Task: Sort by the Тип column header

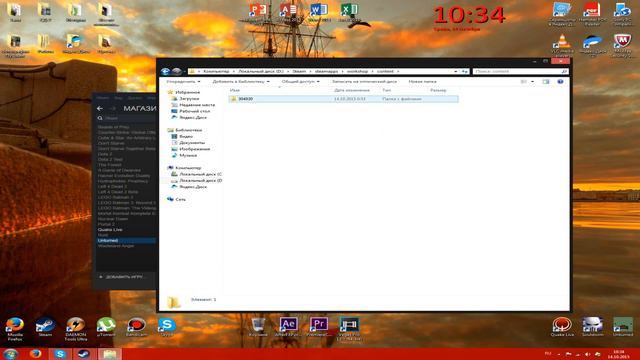Action: (x=387, y=90)
